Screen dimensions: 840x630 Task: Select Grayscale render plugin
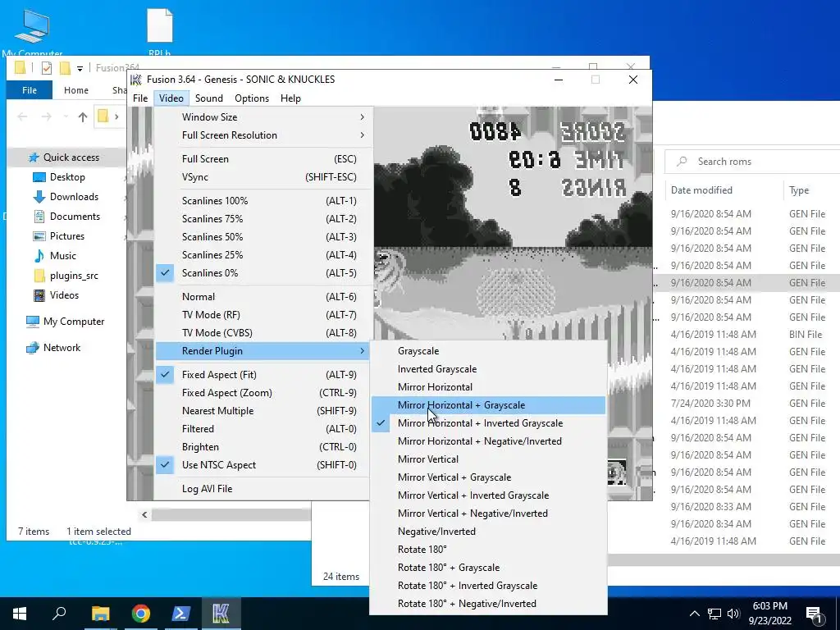(489, 351)
